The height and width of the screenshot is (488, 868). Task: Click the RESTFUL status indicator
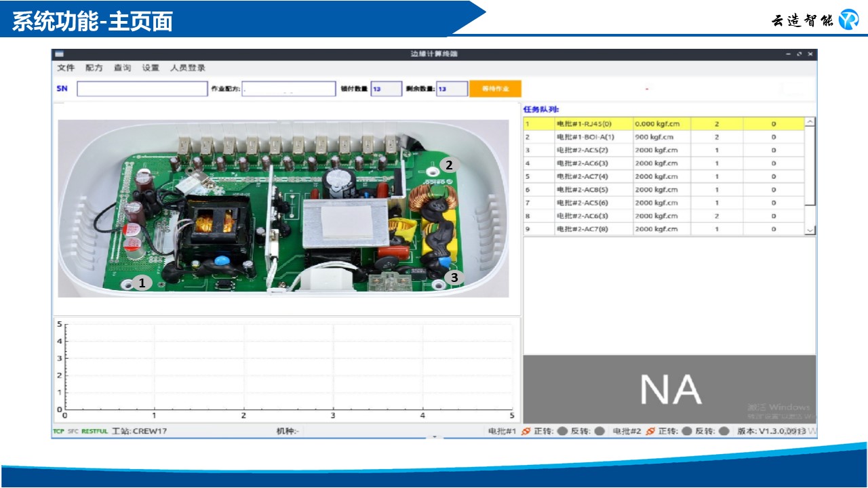[x=95, y=431]
